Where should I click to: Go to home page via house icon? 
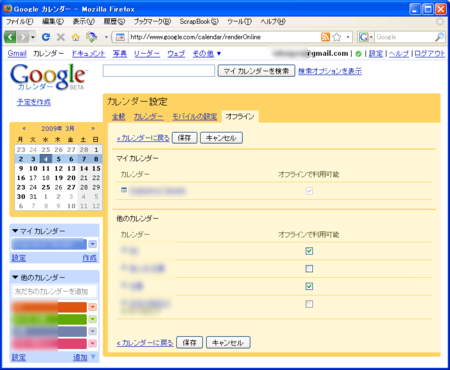76,37
